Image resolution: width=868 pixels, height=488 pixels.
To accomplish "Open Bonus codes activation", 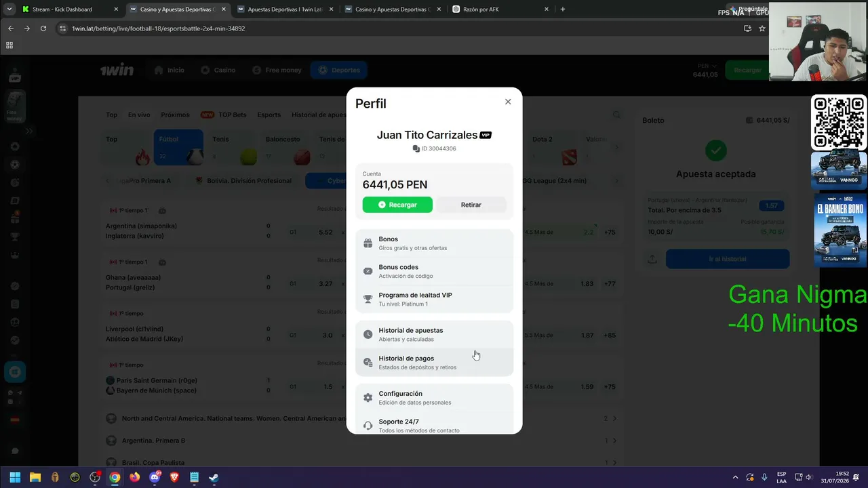I will 435,271.
